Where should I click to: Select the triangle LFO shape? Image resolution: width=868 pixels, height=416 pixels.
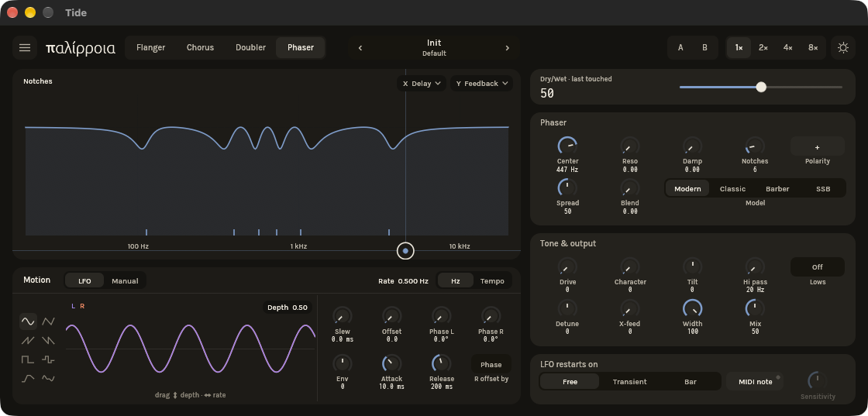pos(49,321)
